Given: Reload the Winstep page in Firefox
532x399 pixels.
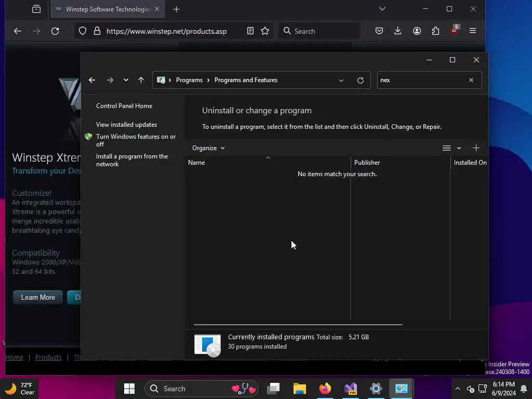Looking at the screenshot, I should (55, 31).
